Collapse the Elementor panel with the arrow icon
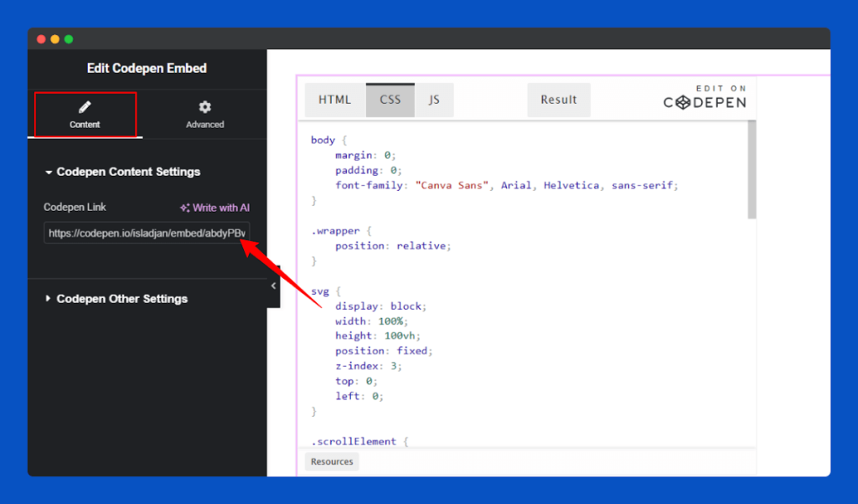 coord(273,285)
